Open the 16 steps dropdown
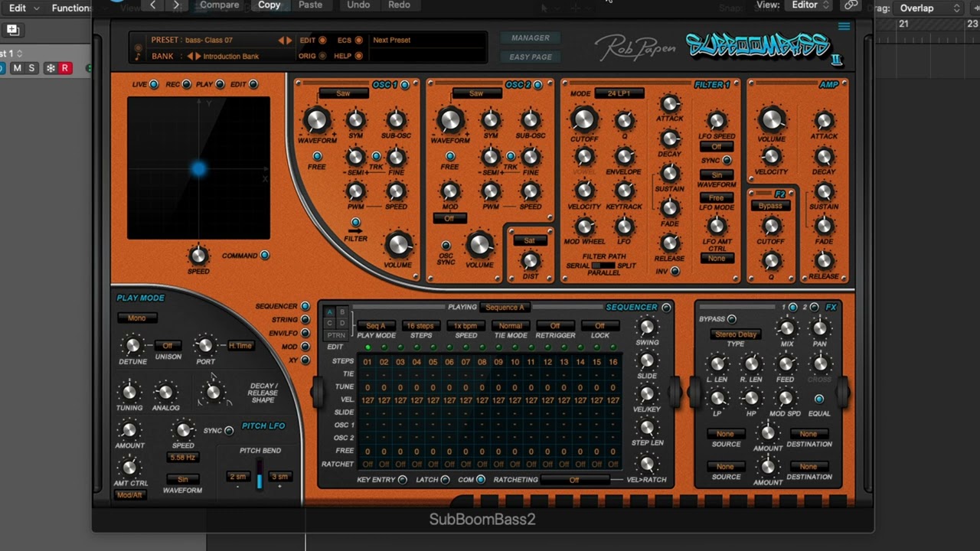Image resolution: width=980 pixels, height=551 pixels. point(420,326)
